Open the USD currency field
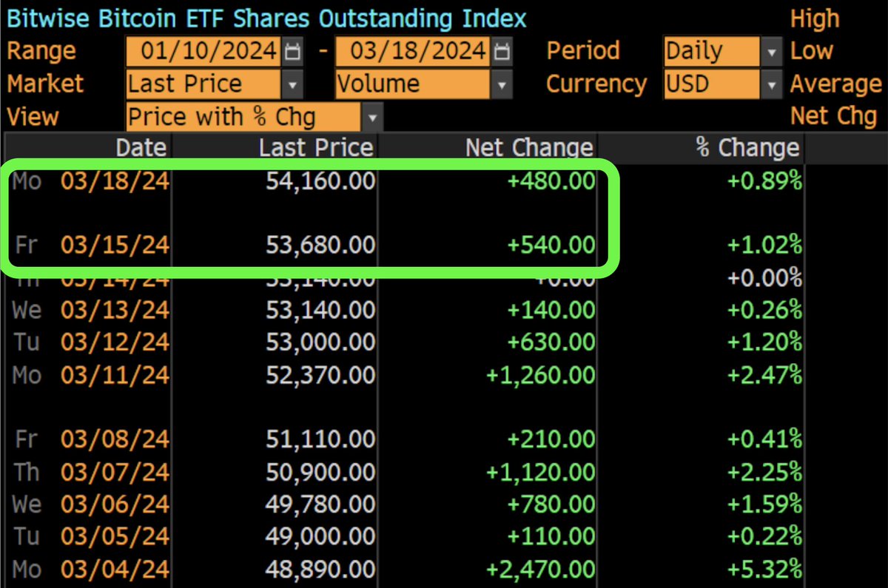 pos(711,84)
